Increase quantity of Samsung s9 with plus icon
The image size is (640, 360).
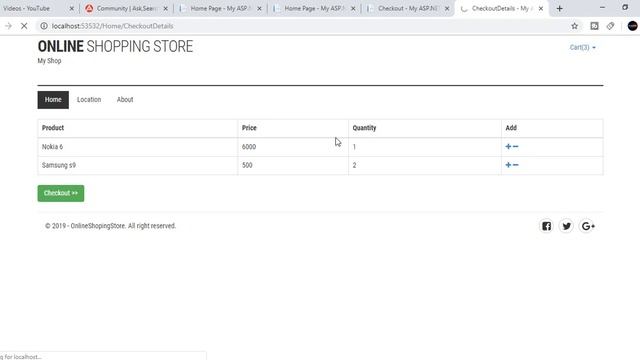(508, 165)
